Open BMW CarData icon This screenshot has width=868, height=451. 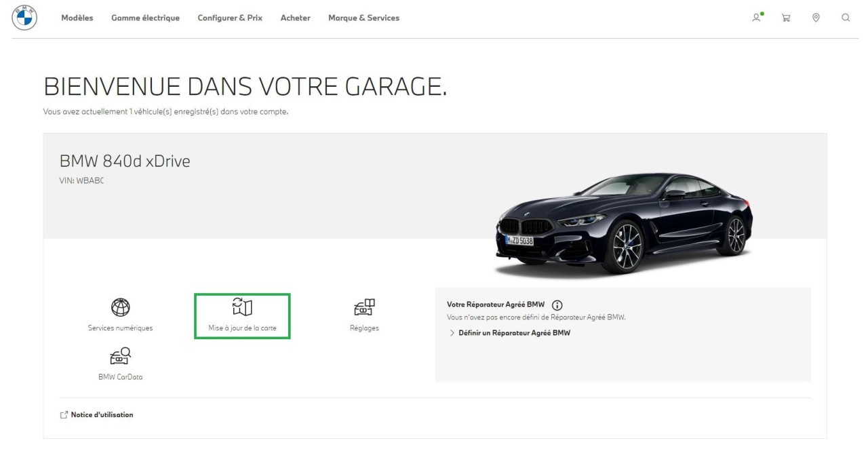(x=120, y=356)
